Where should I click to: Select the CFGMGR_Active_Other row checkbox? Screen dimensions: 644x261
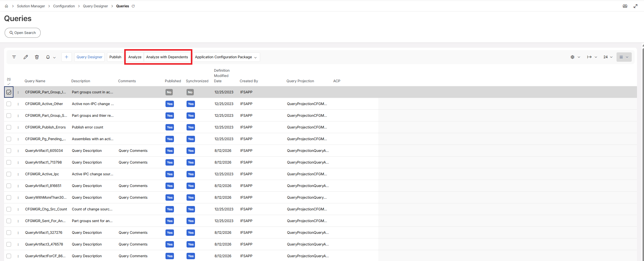pyautogui.click(x=9, y=104)
